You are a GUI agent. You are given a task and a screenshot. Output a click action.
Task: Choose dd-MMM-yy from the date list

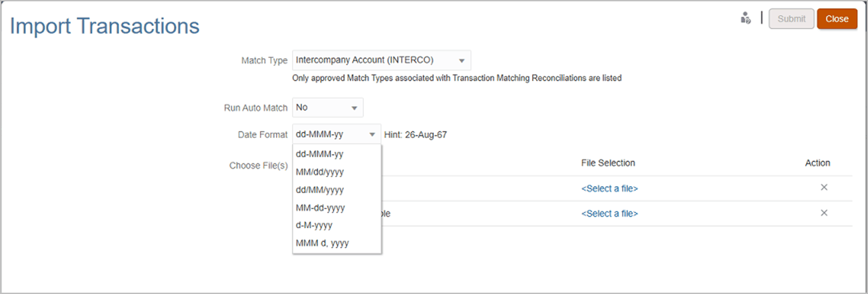coord(319,153)
